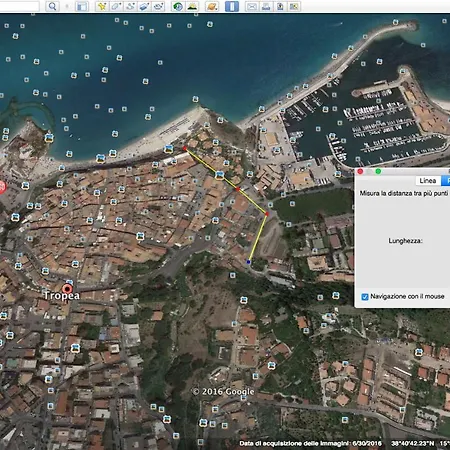This screenshot has height=450, width=450.
Task: Select the Add Path tool
Action: (x=130, y=6)
